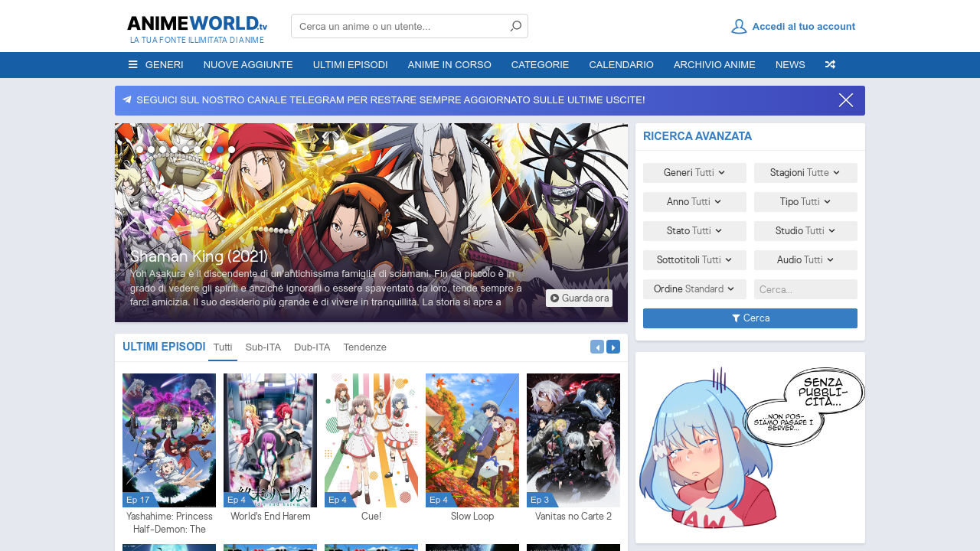Image resolution: width=980 pixels, height=551 pixels.
Task: Switch to the Tutti episodes tab
Action: [x=223, y=347]
